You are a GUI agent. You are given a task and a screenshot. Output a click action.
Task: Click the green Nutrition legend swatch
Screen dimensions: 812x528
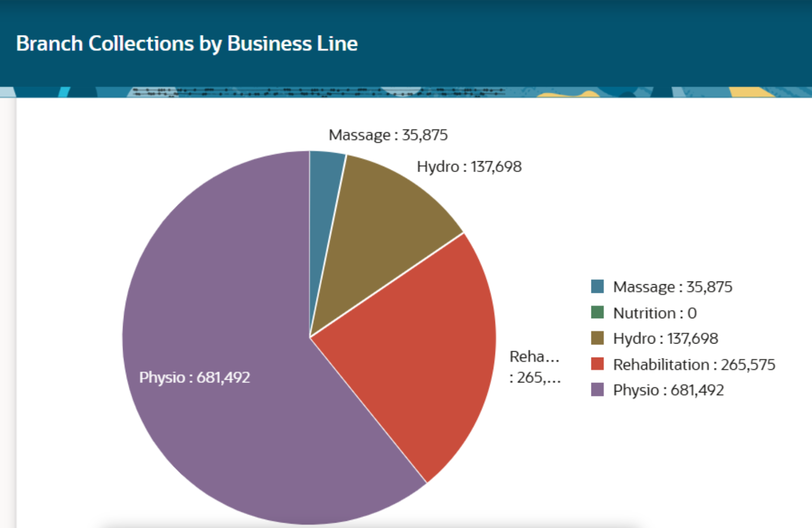point(597,312)
